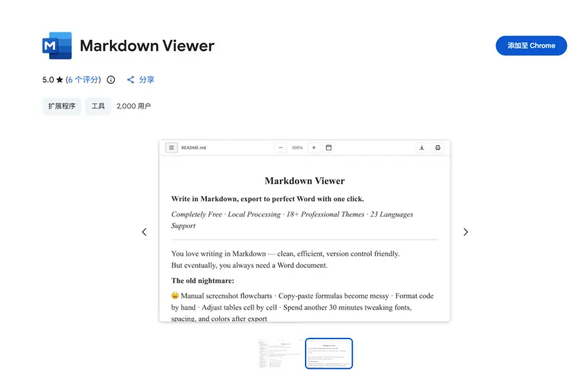
Task: Select the 工具 category chip
Action: [98, 106]
